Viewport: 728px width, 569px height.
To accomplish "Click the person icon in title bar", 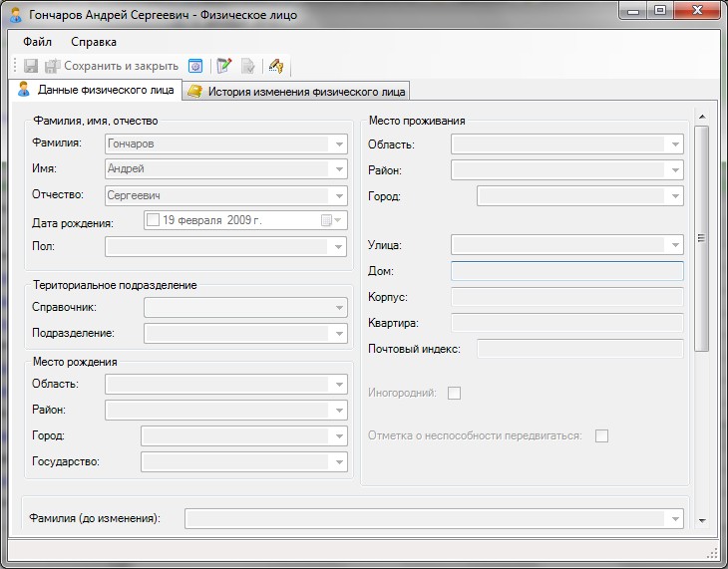I will click(x=16, y=14).
